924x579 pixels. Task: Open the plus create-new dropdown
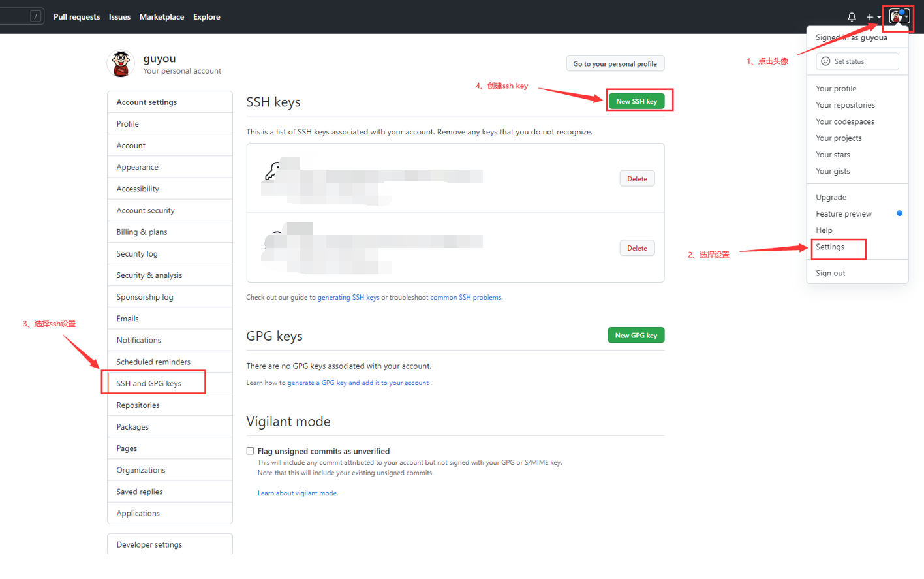coord(873,17)
